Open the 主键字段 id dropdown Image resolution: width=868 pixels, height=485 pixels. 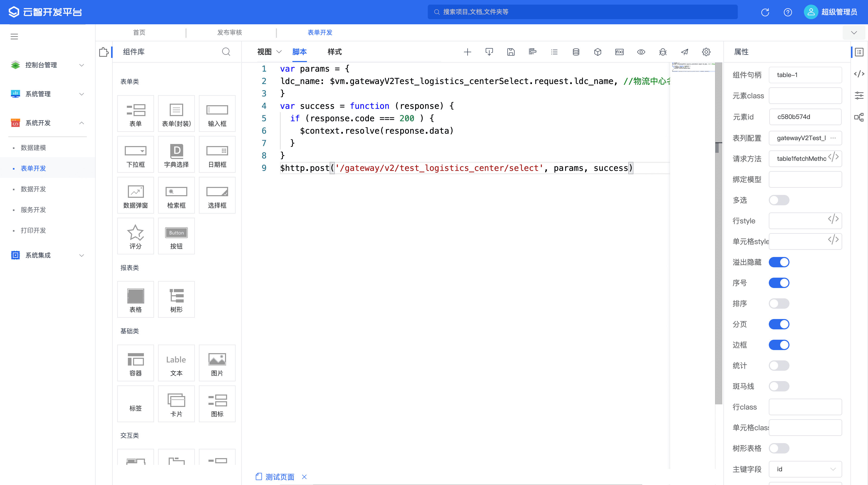click(805, 469)
